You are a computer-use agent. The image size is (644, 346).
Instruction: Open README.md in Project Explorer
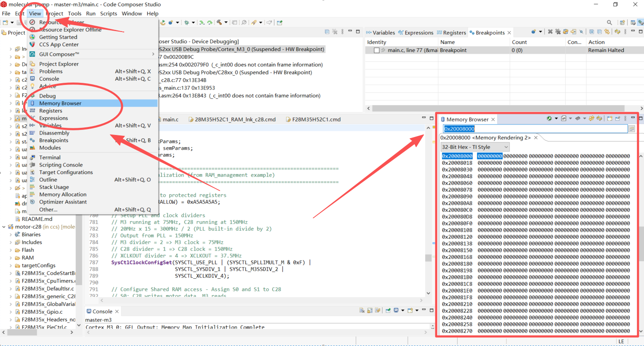coord(37,219)
